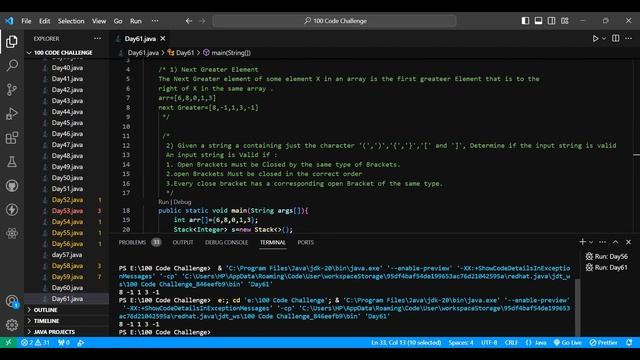Select Run: Day56 terminal entry
This screenshot has height=360, width=640.
[607, 256]
